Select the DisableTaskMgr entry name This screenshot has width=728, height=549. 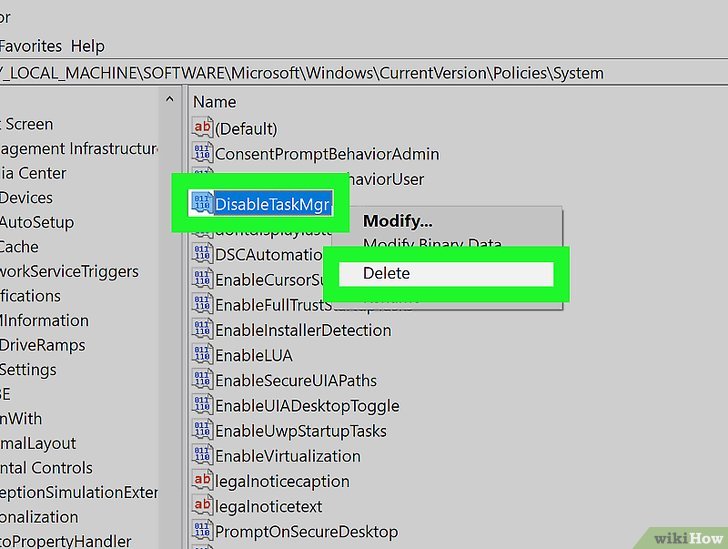[273, 204]
